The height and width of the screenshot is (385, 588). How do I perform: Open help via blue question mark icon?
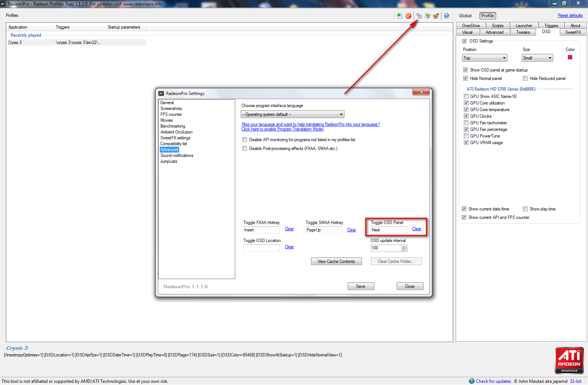pyautogui.click(x=447, y=16)
